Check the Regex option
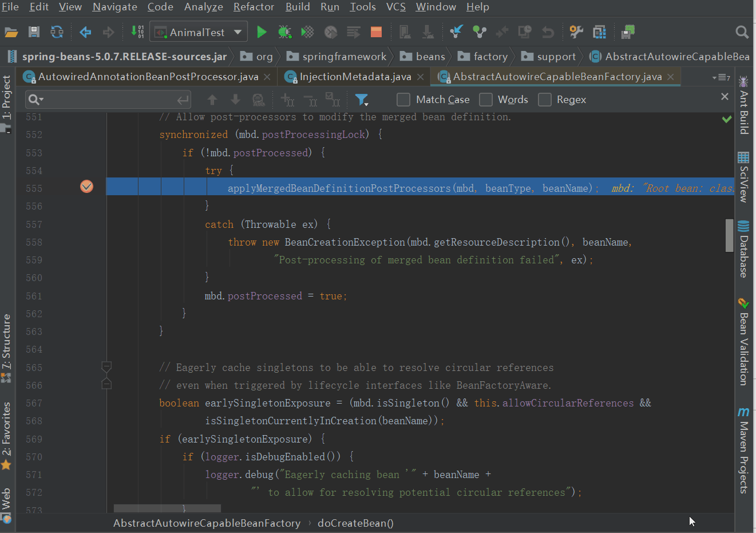This screenshot has height=533, width=756. point(545,100)
